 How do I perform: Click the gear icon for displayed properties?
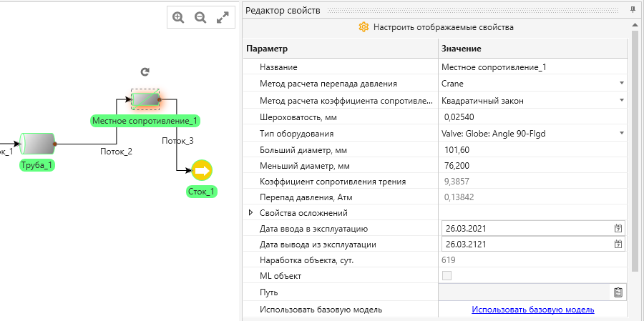(364, 27)
